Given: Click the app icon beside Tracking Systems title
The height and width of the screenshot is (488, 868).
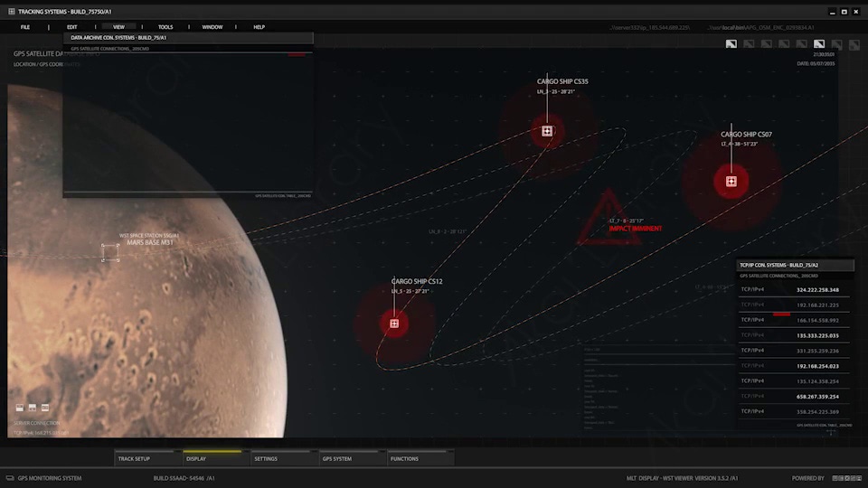Looking at the screenshot, I should click(11, 11).
